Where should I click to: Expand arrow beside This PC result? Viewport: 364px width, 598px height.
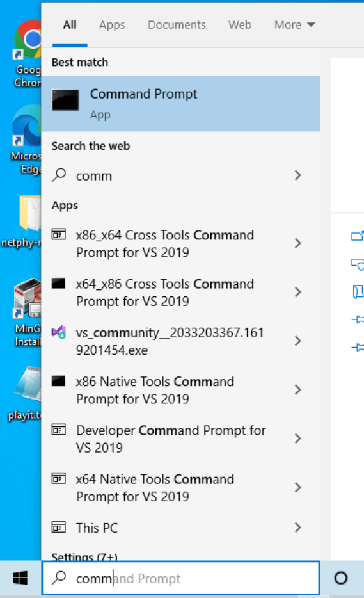[297, 528]
